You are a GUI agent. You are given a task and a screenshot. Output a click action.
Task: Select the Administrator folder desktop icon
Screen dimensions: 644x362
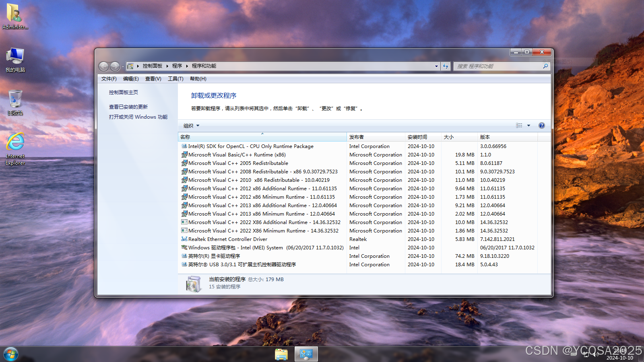(15, 16)
